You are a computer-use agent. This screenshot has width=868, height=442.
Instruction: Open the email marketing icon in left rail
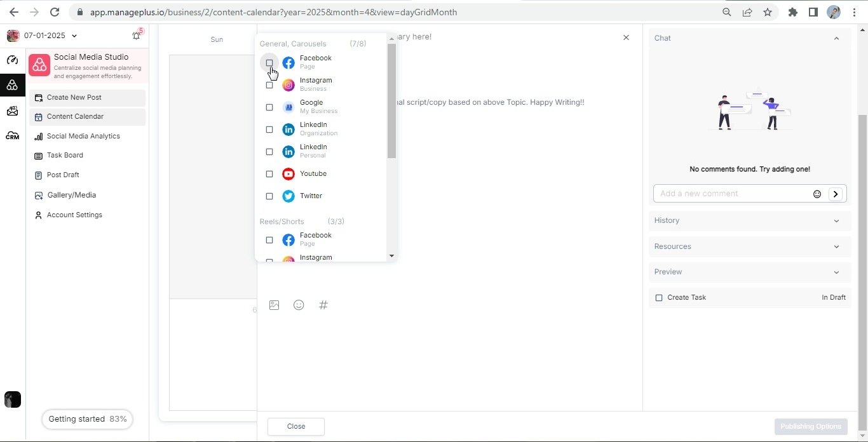[12, 111]
